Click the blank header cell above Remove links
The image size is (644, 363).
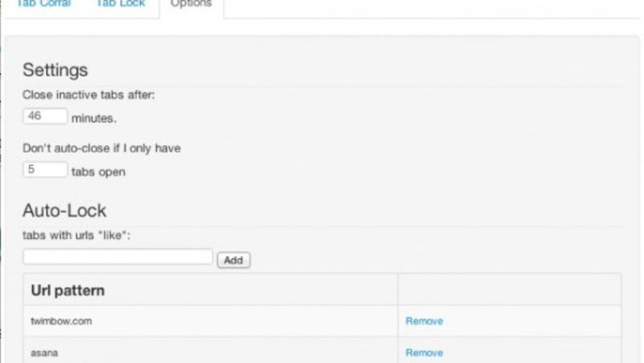pyautogui.click(x=509, y=289)
